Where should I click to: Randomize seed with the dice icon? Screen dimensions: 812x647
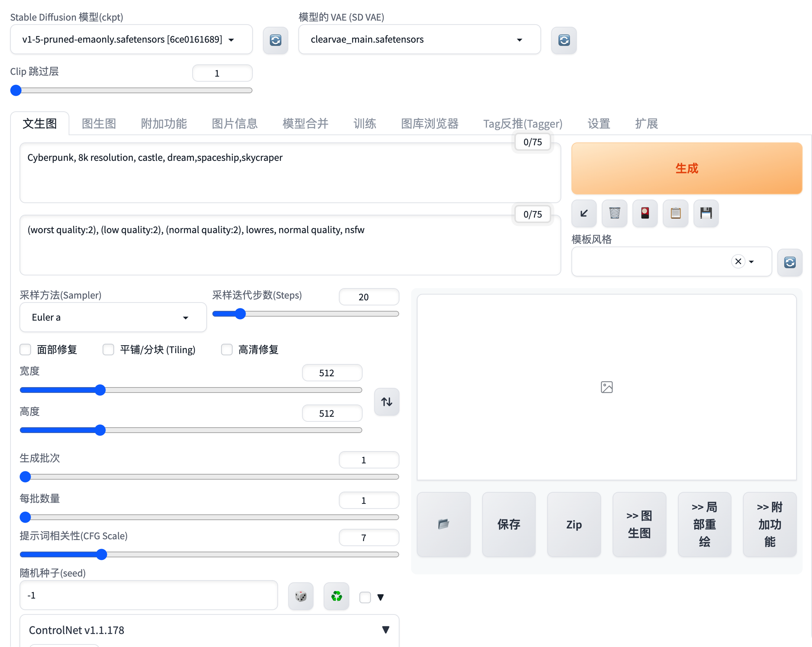tap(300, 596)
